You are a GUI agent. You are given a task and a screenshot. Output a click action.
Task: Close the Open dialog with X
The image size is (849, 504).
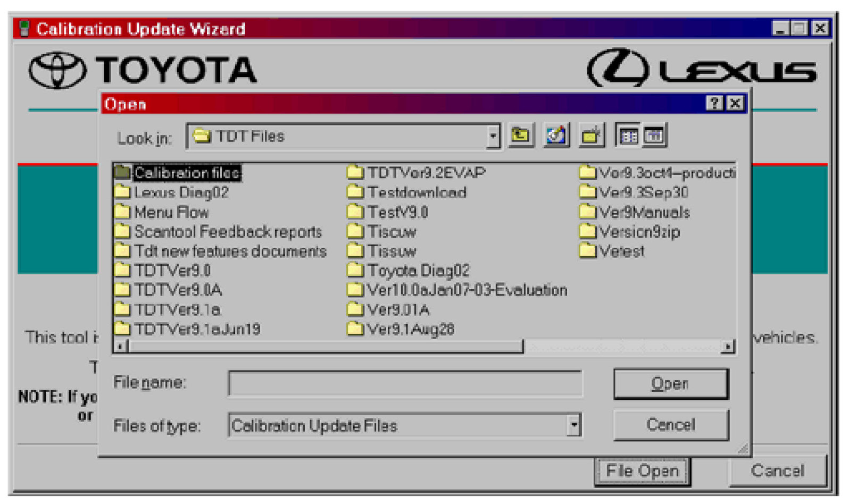pyautogui.click(x=736, y=103)
